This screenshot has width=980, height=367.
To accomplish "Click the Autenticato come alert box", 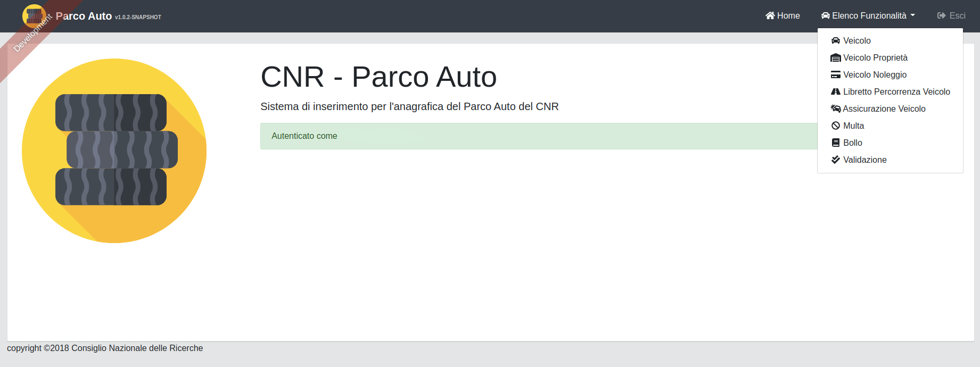I will coord(539,136).
